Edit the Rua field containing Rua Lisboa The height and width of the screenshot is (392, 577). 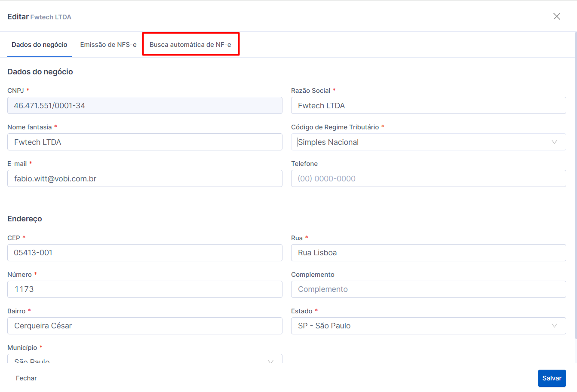[x=428, y=253]
